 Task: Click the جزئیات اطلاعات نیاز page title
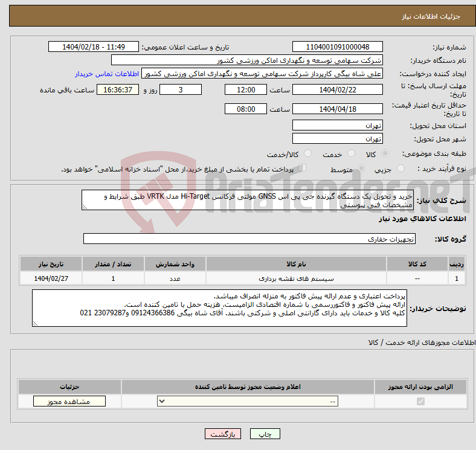tap(431, 16)
